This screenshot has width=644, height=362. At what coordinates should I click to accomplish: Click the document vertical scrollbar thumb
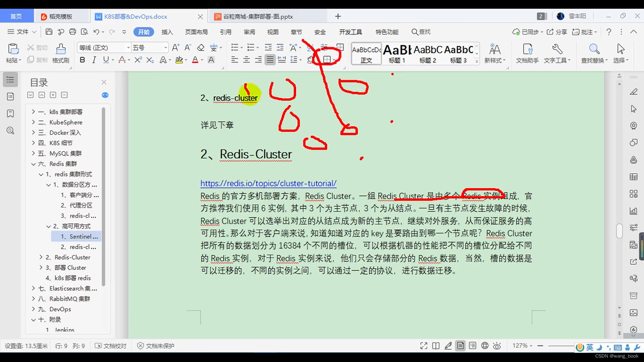point(619,231)
